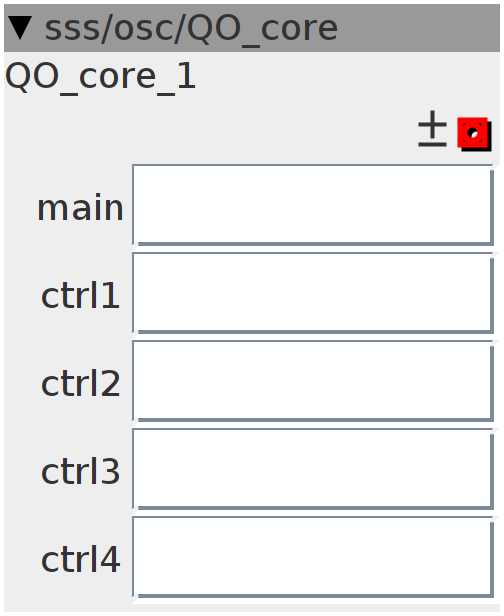
Task: Click the ctrl2 parameter label
Action: point(81,383)
